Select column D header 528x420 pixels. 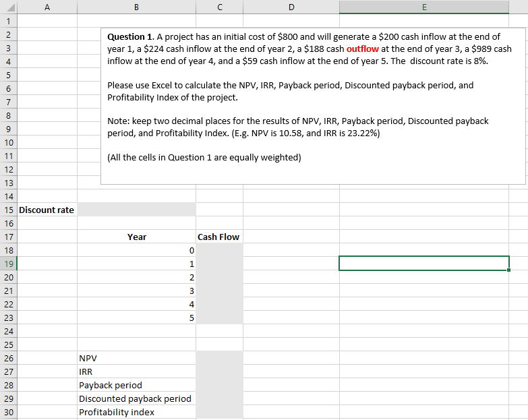pos(291,7)
